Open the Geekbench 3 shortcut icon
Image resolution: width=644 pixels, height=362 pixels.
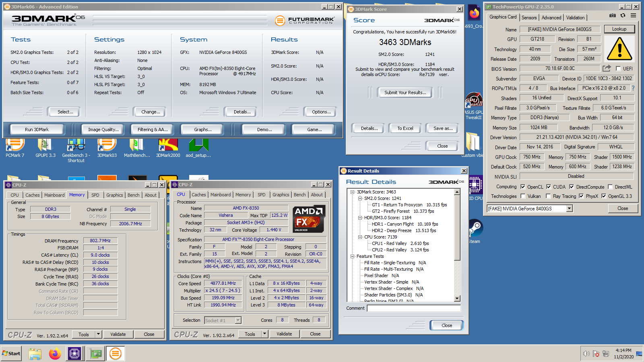pyautogui.click(x=76, y=150)
